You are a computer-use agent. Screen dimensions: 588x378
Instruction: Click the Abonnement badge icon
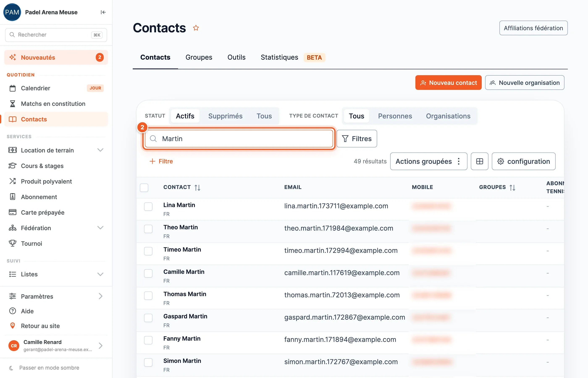(13, 197)
